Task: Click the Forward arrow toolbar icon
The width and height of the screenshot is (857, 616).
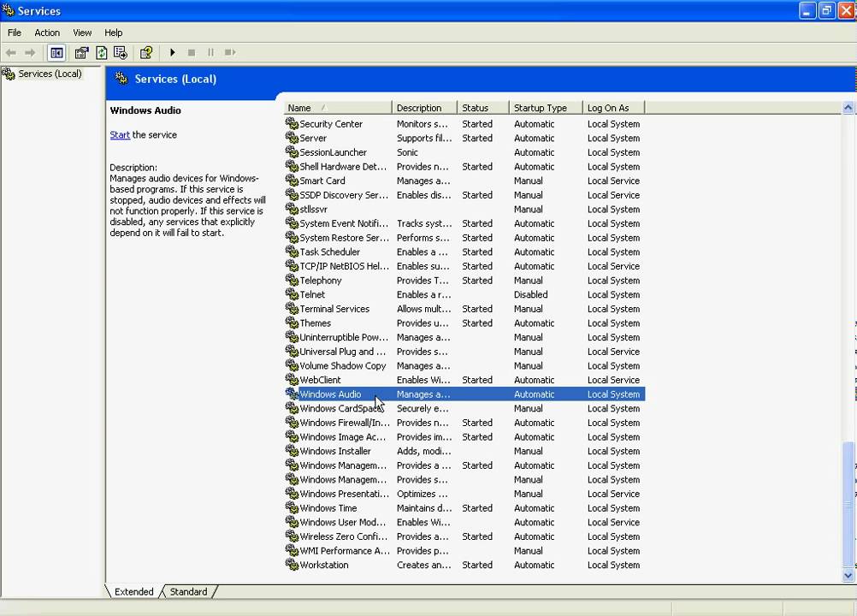Action: tap(30, 52)
